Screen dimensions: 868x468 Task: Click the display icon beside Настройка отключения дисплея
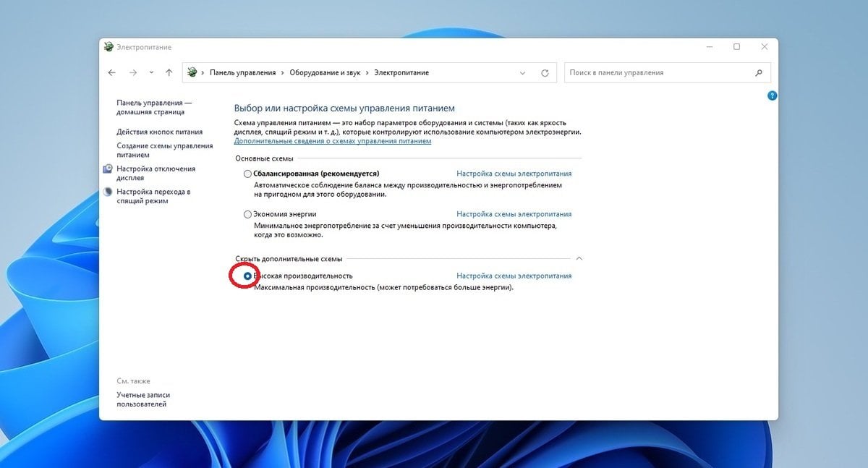[109, 169]
